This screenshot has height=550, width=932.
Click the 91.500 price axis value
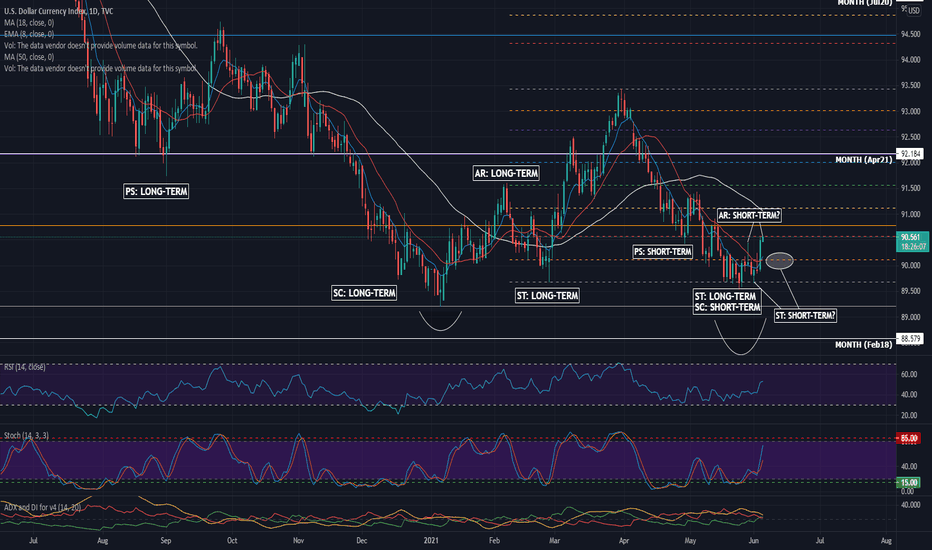click(x=911, y=188)
